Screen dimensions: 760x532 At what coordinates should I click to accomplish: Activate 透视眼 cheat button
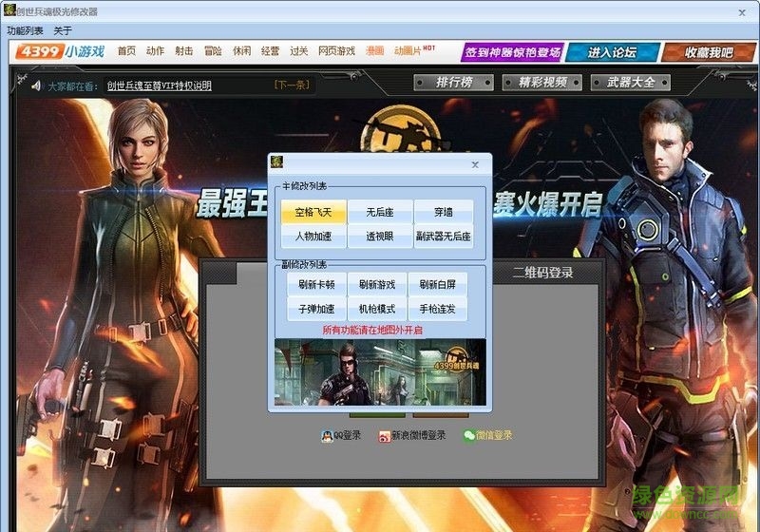pyautogui.click(x=380, y=237)
